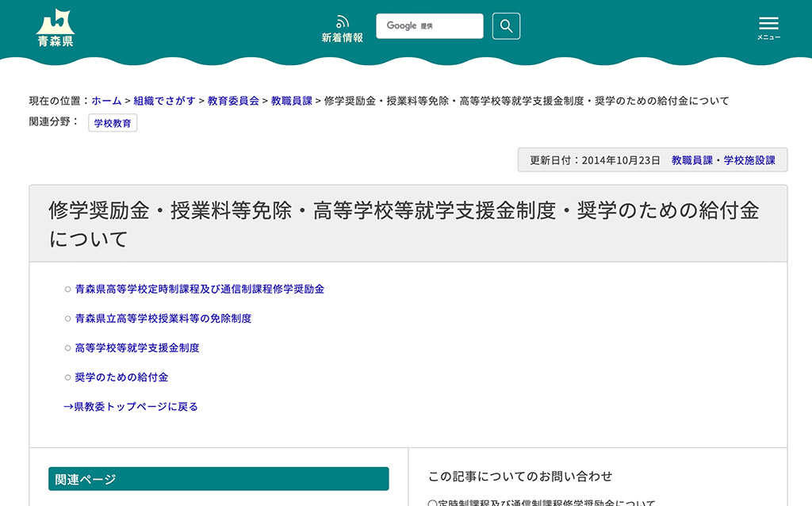Click 教職員課・学校施設課 next to the update date
The height and width of the screenshot is (506, 812).
click(723, 159)
